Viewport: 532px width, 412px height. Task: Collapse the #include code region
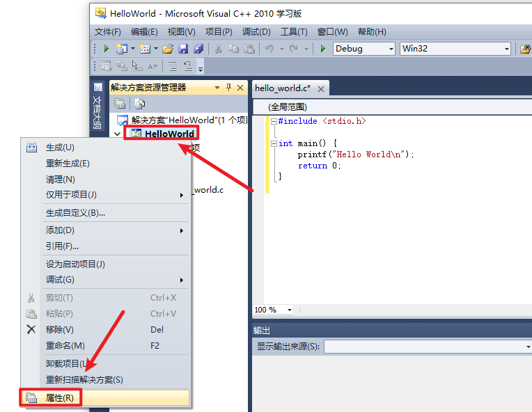[x=274, y=121]
